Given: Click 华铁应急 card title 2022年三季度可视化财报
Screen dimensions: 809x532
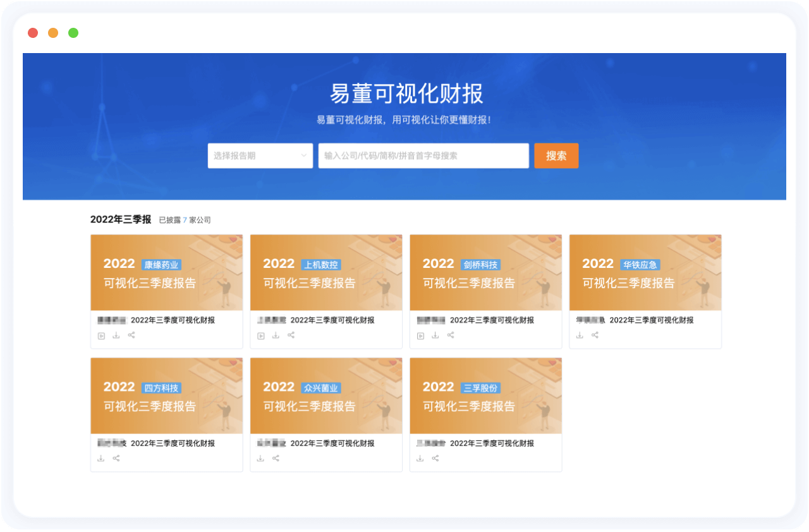Looking at the screenshot, I should 652,320.
